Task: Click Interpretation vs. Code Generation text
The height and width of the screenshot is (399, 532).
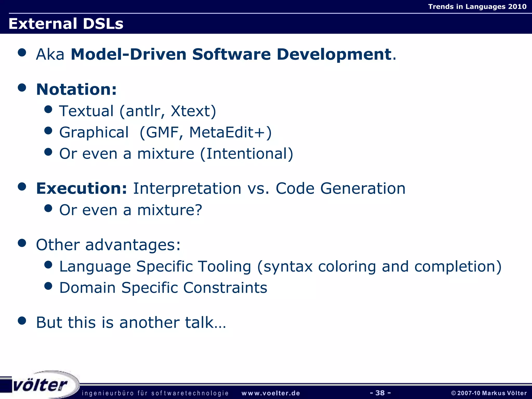Action: click(x=269, y=188)
